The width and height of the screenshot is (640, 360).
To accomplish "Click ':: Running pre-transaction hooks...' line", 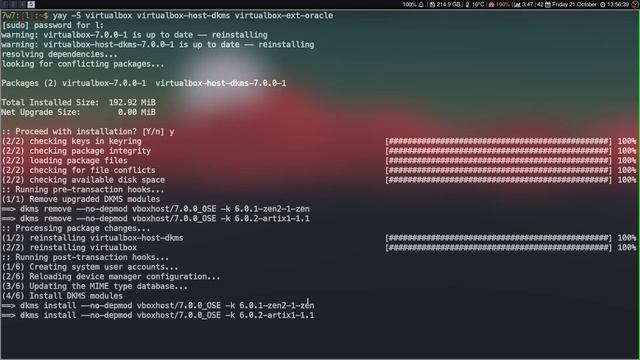I will (82, 190).
